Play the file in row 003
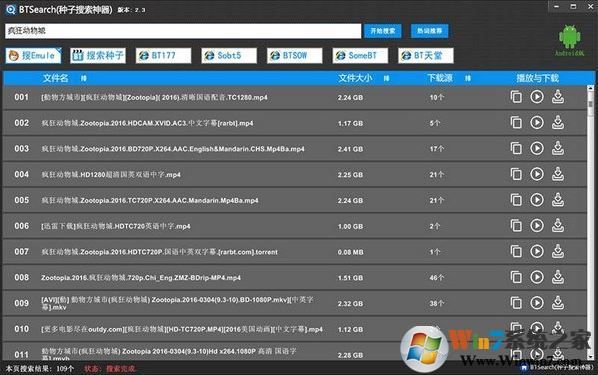The width and height of the screenshot is (598, 375). click(x=537, y=148)
